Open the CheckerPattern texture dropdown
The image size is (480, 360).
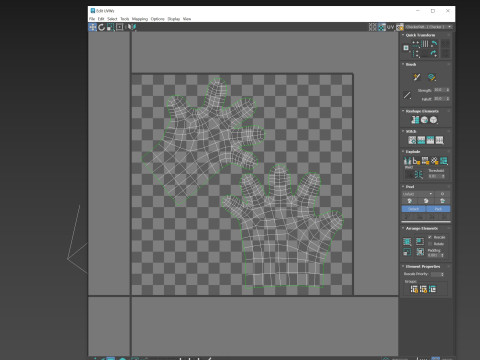tap(429, 27)
